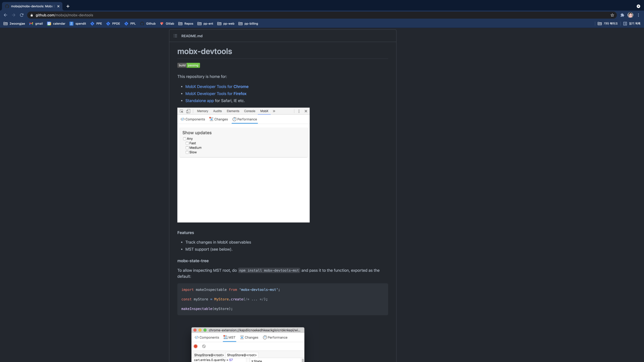The image size is (644, 362).
Task: Click the browser back arrow
Action: [6, 15]
